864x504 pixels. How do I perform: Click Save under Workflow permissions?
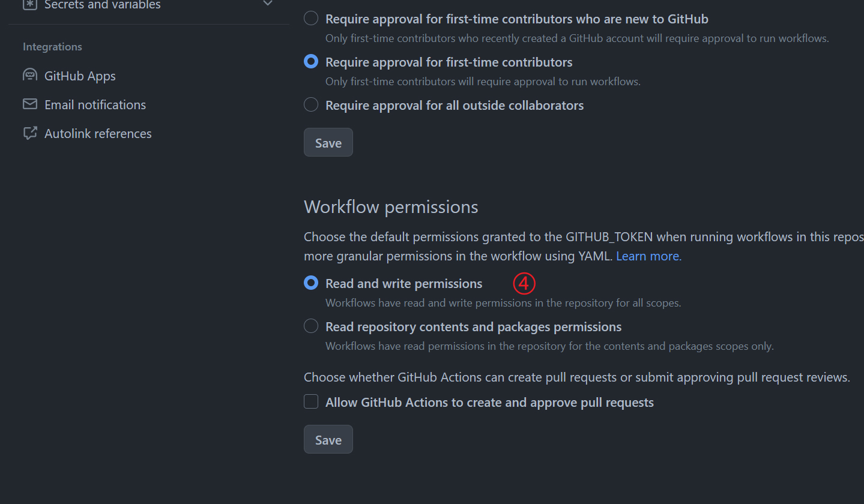[328, 439]
